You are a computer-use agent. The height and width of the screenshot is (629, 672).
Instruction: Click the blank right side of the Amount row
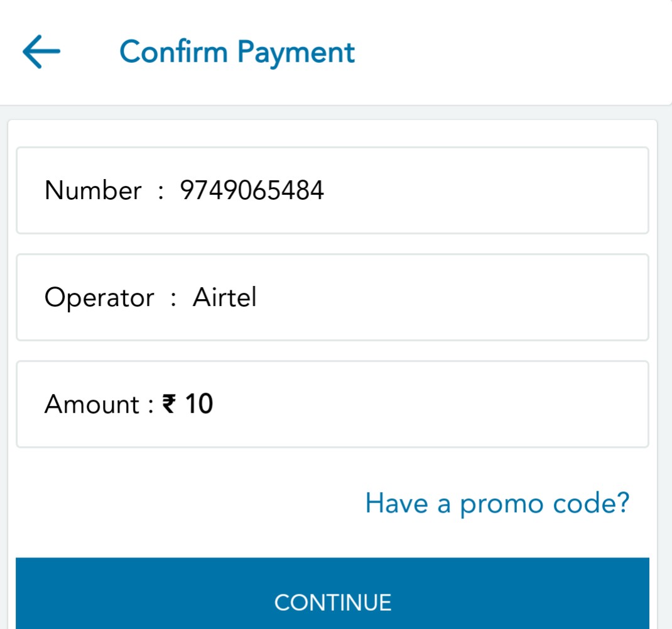440,404
